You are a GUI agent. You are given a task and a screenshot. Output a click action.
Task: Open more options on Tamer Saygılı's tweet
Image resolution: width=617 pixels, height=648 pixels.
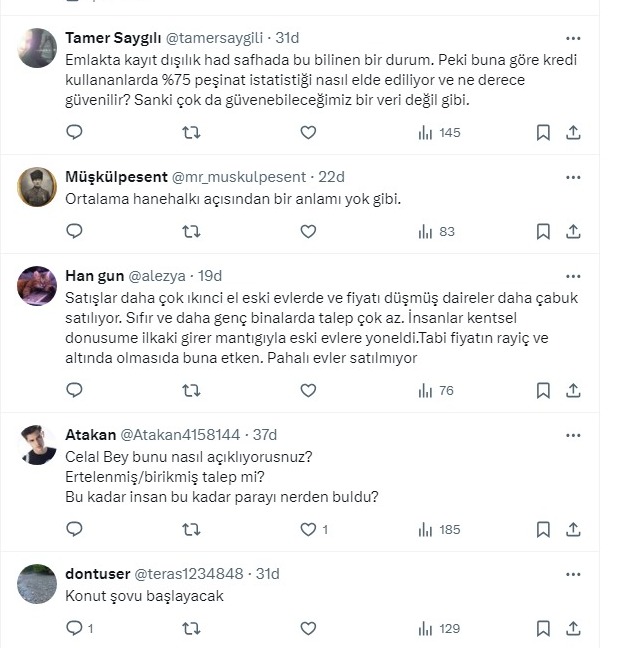pos(573,38)
